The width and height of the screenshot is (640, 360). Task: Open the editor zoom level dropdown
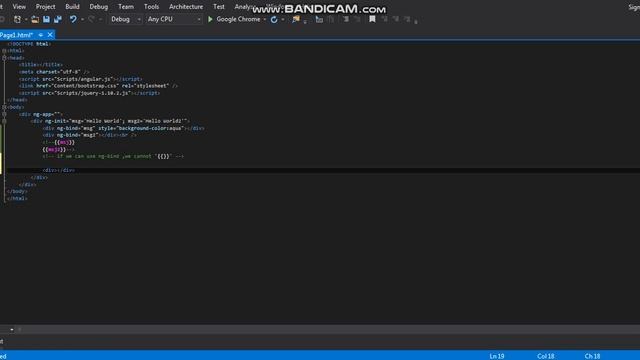pyautogui.click(x=12, y=329)
